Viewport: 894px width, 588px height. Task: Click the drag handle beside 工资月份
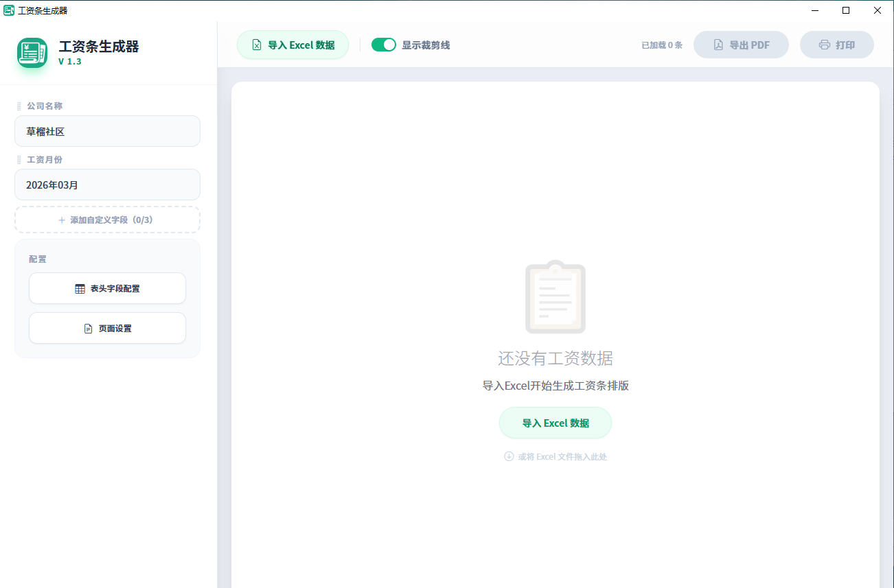[19, 160]
